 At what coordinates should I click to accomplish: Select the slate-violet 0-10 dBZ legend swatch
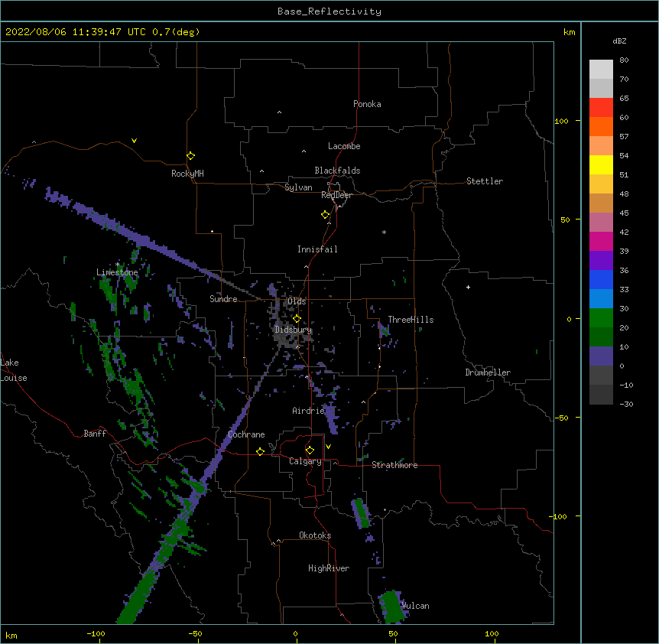(601, 356)
